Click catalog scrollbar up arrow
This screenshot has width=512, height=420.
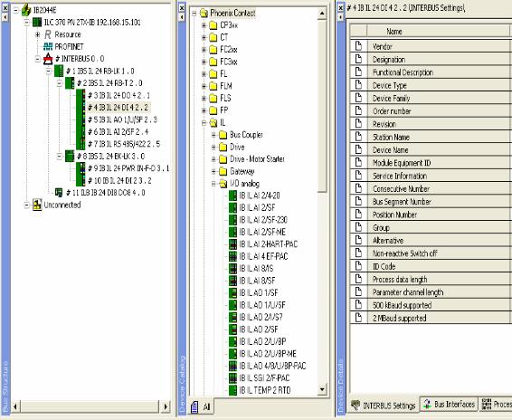(x=322, y=14)
